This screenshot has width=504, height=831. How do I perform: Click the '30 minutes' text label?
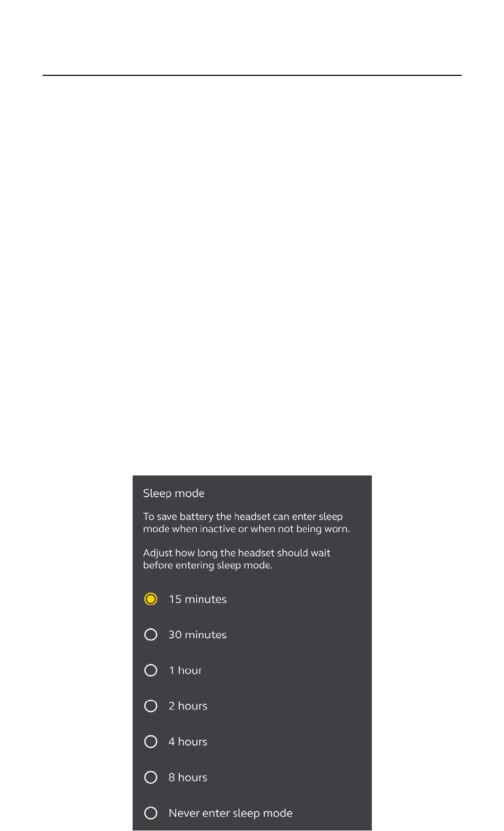coord(197,635)
